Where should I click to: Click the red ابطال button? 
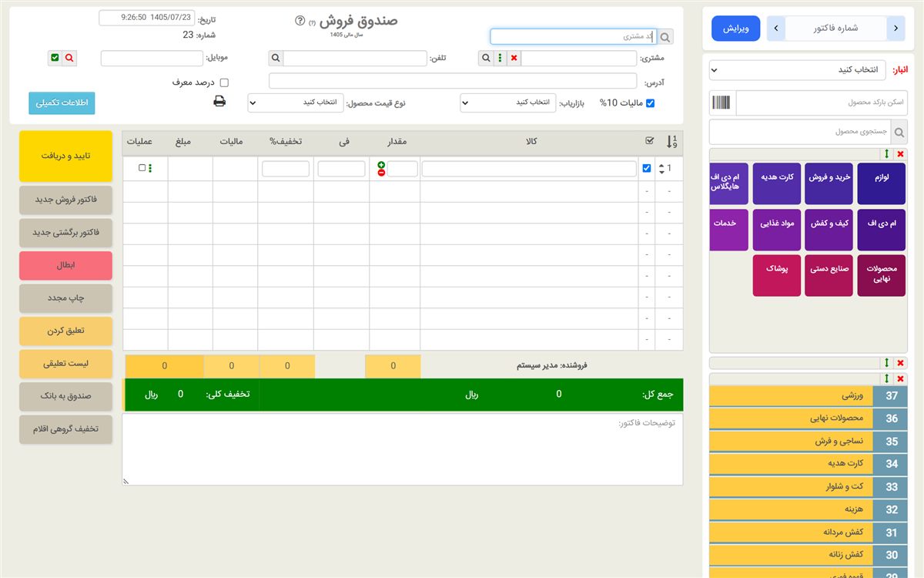pos(65,265)
